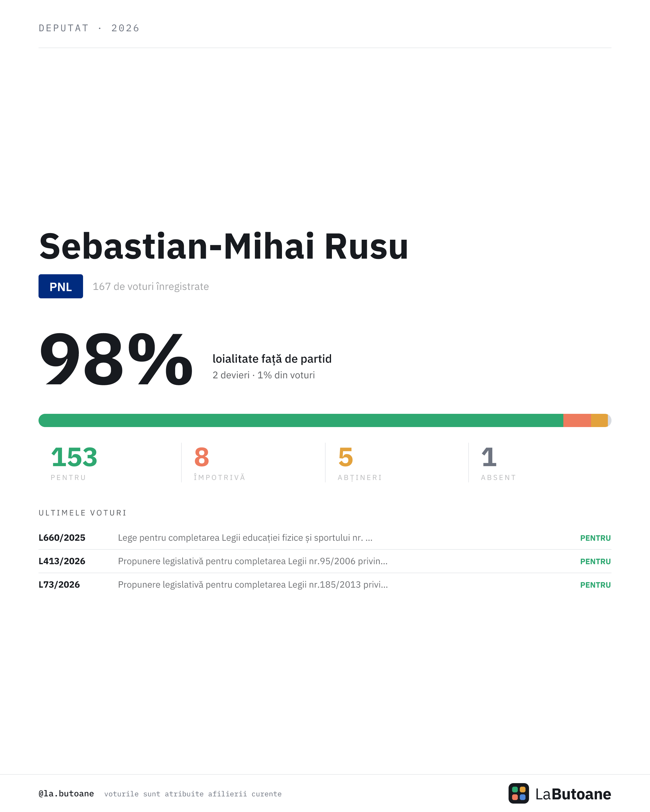Click the green segment of the vote bar
The width and height of the screenshot is (650, 812).
tap(301, 420)
